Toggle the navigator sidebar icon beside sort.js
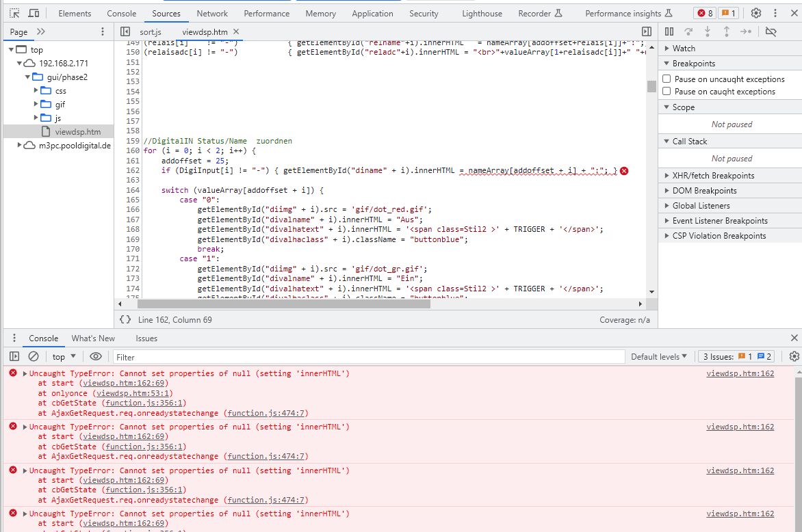The image size is (802, 532). click(x=125, y=31)
